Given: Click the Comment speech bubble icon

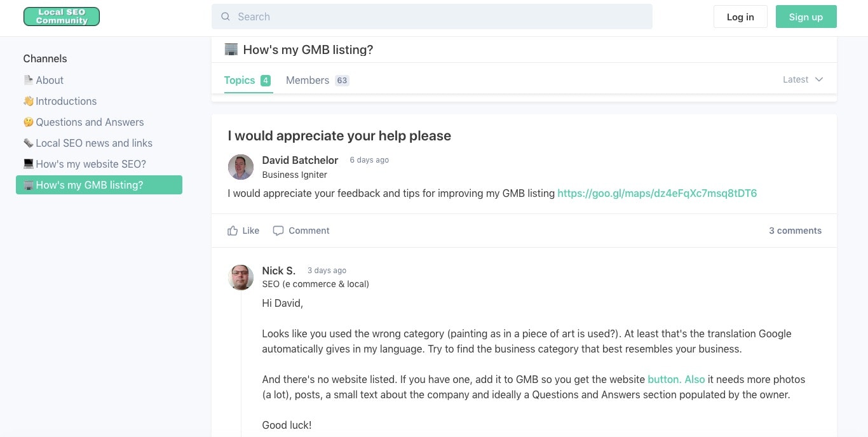Looking at the screenshot, I should (278, 231).
